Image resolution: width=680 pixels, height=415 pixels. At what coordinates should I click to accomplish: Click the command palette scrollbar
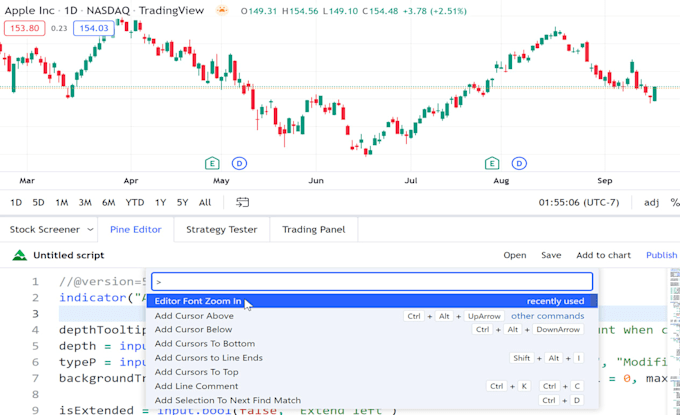(594, 301)
